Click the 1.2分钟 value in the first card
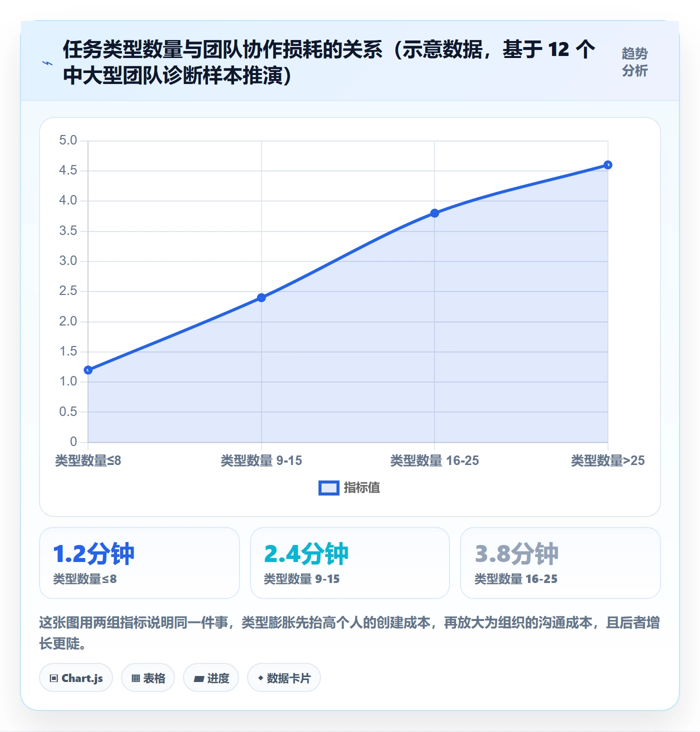Screen dimensions: 700x732 [x=94, y=554]
